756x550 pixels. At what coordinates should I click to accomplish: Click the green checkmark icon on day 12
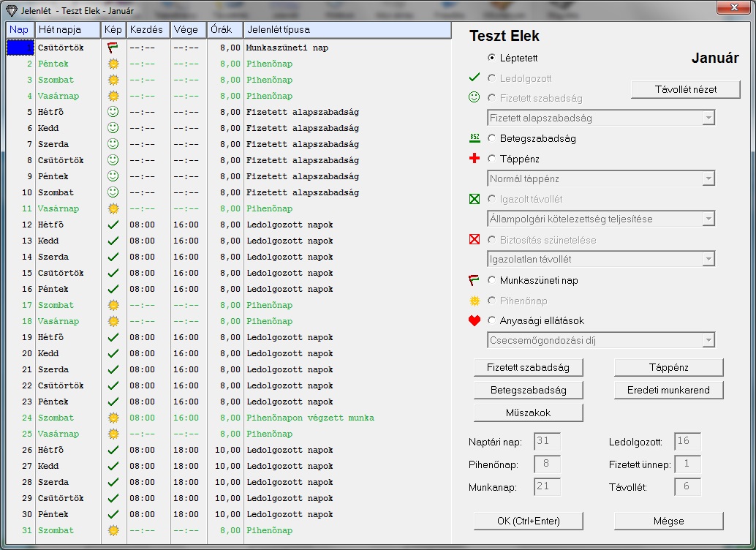click(x=113, y=225)
